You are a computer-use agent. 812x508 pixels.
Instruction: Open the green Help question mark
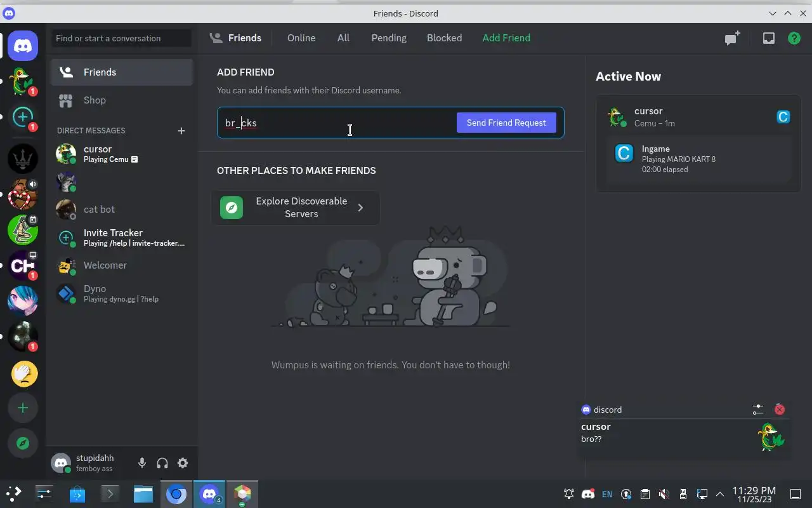click(x=794, y=38)
